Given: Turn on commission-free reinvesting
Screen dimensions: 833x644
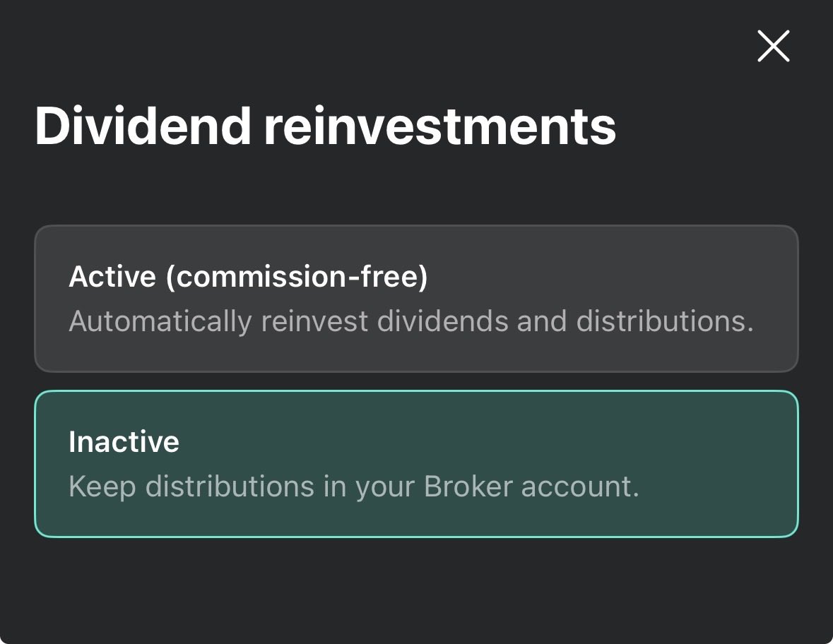Looking at the screenshot, I should point(416,299).
